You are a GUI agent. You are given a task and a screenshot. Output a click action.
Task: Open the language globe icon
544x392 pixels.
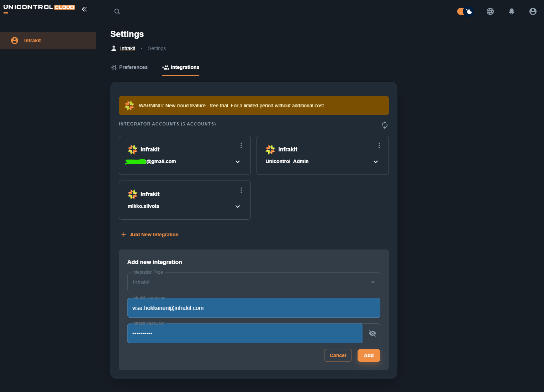tap(490, 11)
